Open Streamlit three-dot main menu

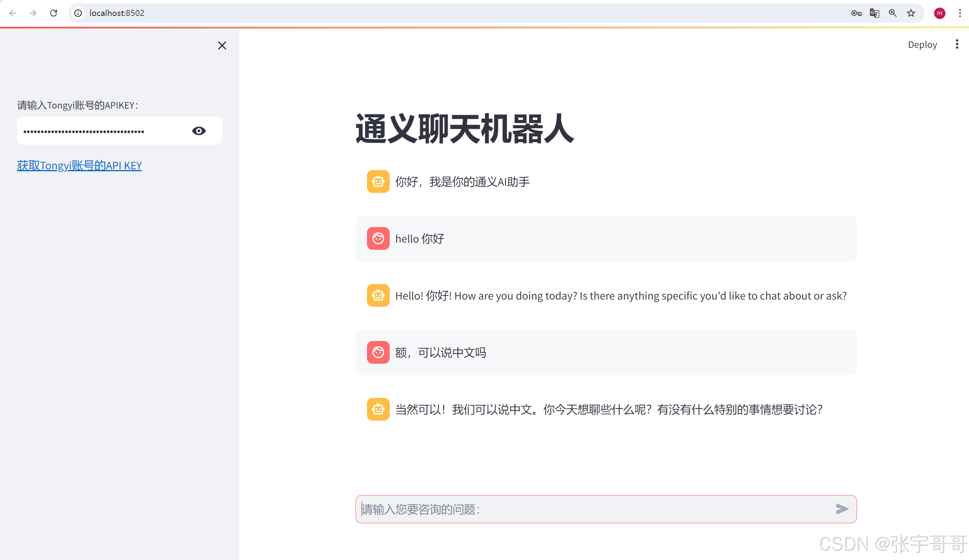click(957, 44)
